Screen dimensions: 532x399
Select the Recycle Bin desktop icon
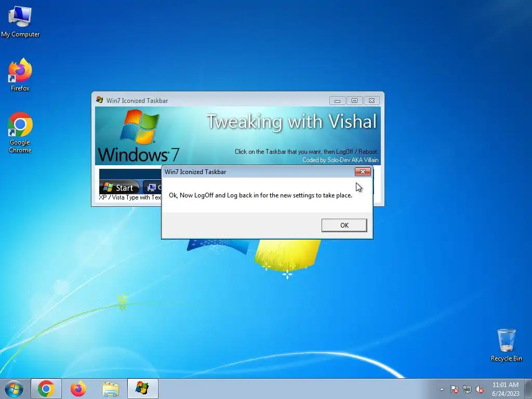506,345
